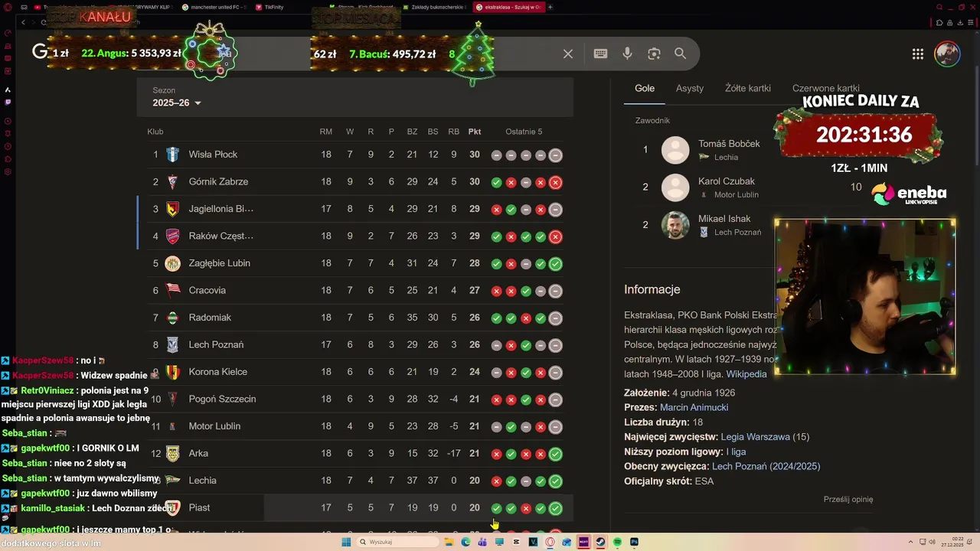The image size is (980, 551).
Task: Launch Microsoft Edge from the taskbar
Action: (x=466, y=542)
